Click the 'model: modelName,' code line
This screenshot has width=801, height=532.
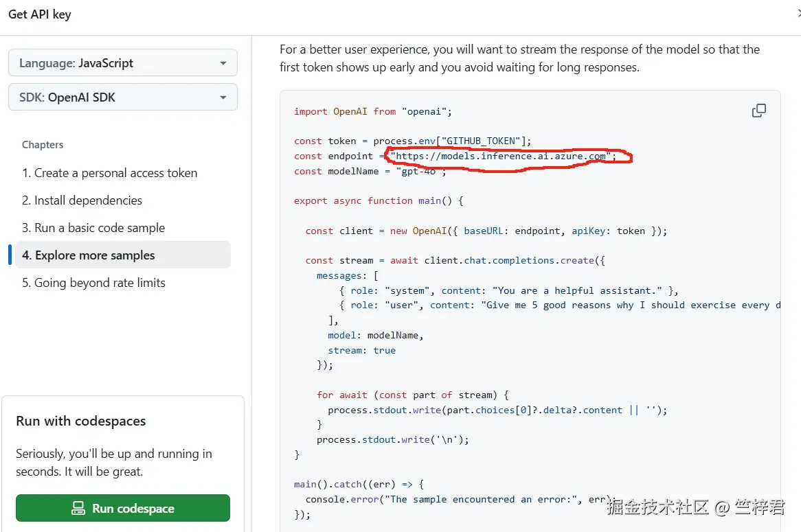pos(376,336)
